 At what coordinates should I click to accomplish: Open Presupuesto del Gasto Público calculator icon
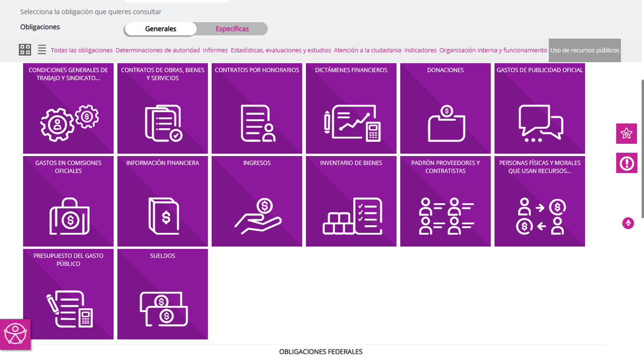pyautogui.click(x=70, y=309)
